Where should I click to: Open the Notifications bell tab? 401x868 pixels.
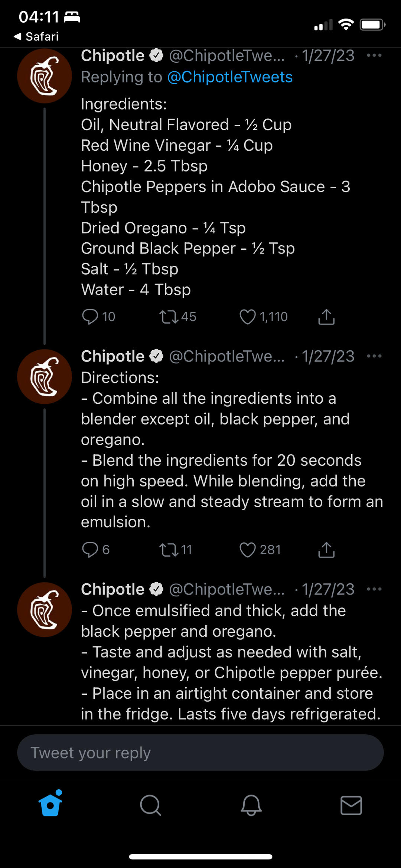[251, 805]
